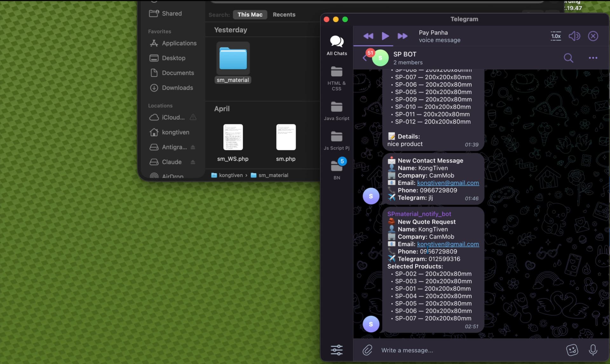
Task: Go back from SP BOT chat
Action: [365, 58]
